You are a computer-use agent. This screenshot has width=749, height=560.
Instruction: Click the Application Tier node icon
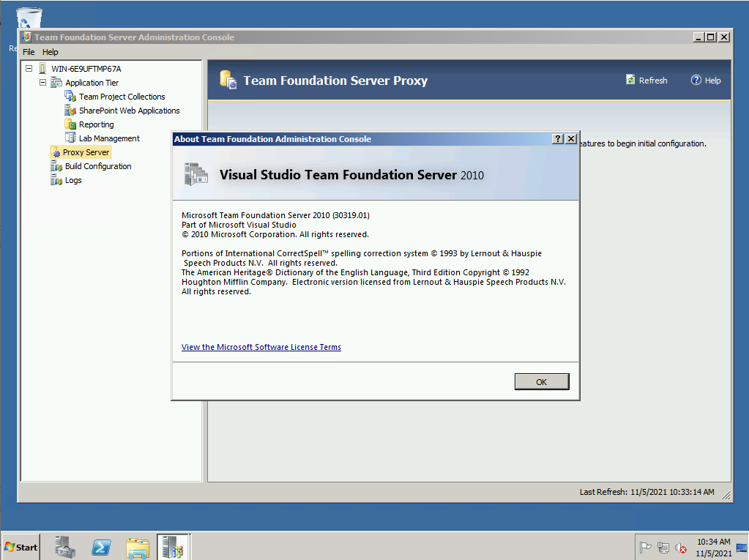56,83
